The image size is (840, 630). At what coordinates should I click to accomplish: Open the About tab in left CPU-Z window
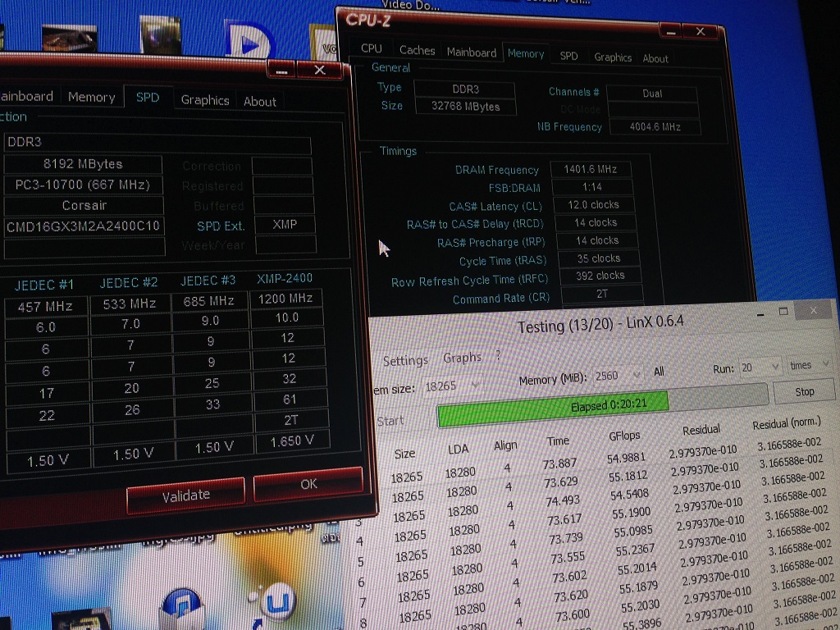click(x=260, y=102)
